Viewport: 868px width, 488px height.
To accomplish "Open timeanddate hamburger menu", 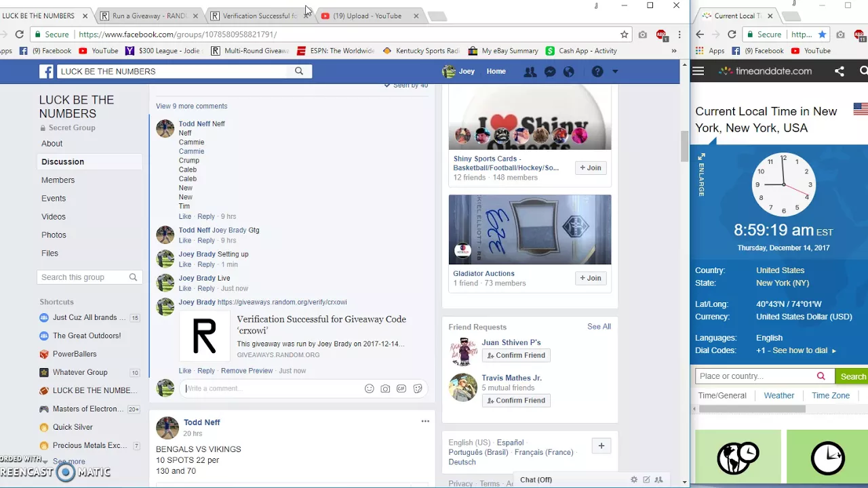I will 698,70.
